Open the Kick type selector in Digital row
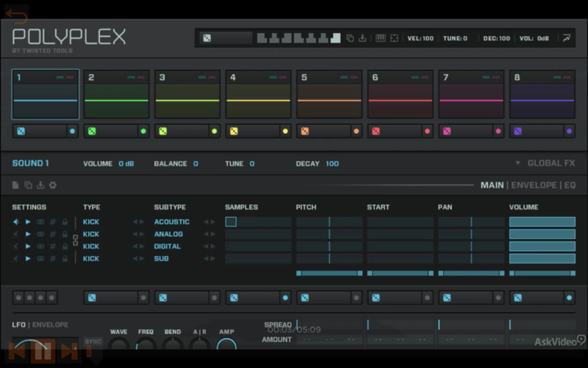The height and width of the screenshot is (368, 588). click(91, 247)
